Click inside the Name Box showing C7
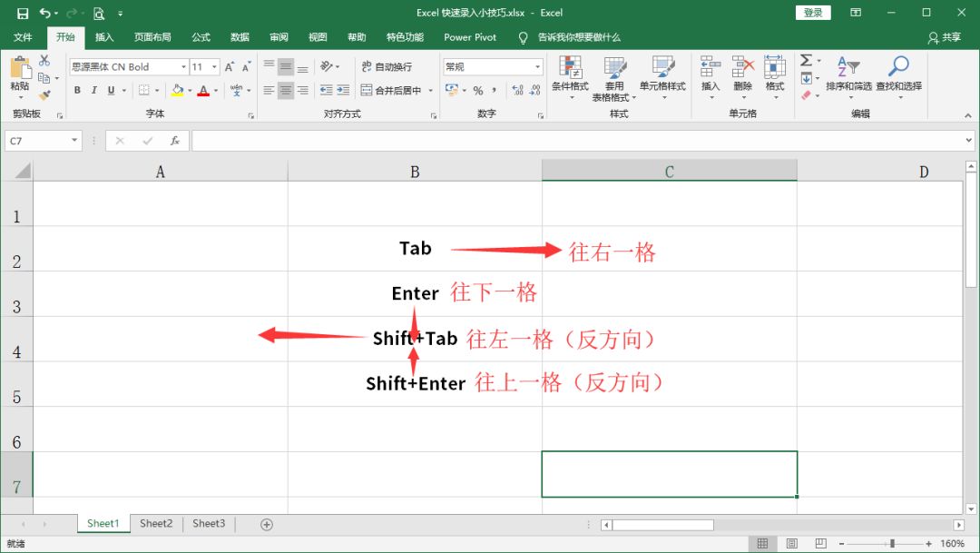980x553 pixels. tap(36, 141)
